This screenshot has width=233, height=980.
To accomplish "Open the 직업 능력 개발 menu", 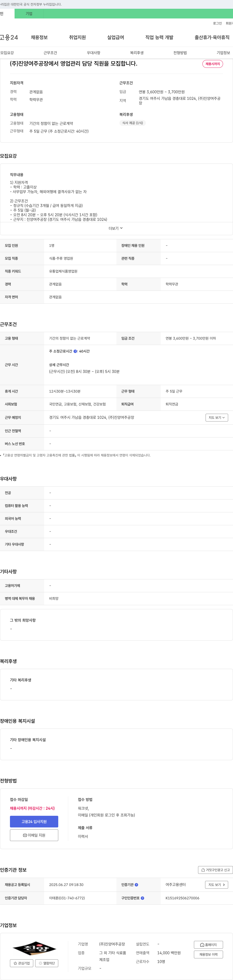I will 159,37.
